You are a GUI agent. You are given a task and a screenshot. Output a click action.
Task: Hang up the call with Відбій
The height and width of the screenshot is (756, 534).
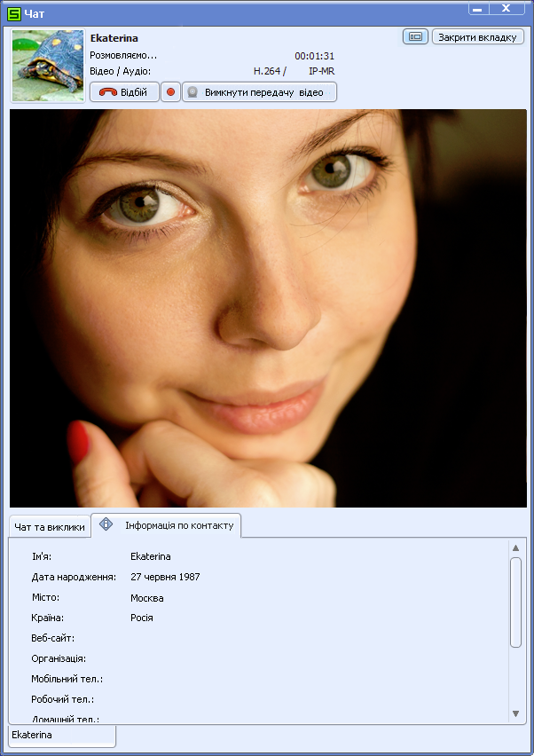(124, 92)
